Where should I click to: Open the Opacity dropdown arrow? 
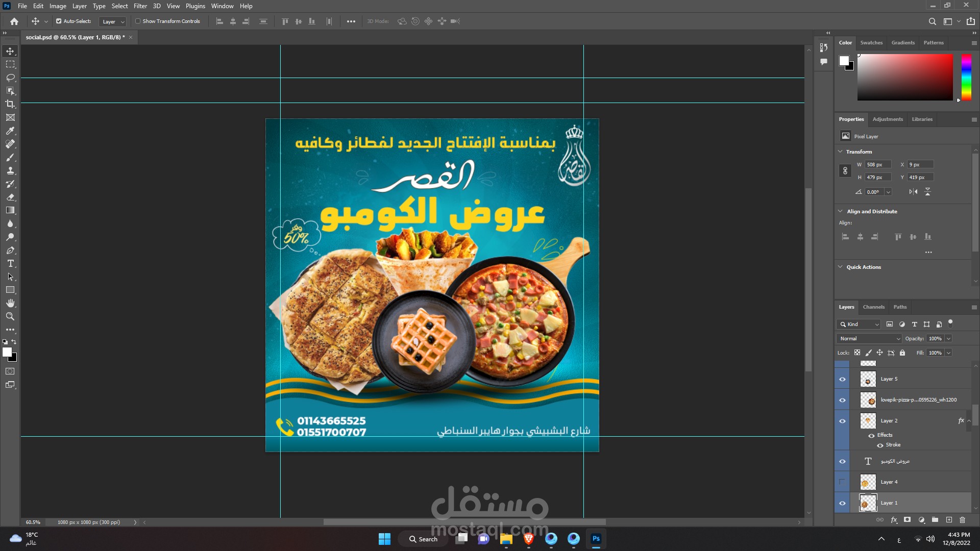pos(948,339)
